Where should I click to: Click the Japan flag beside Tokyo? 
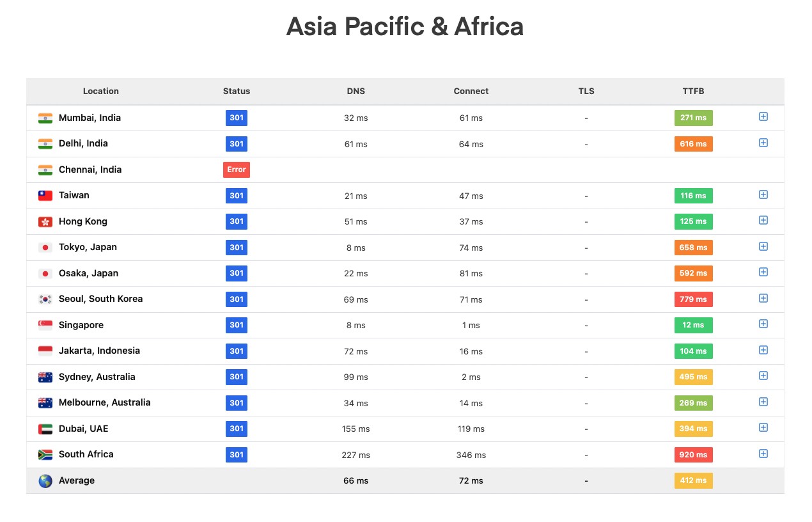pyautogui.click(x=45, y=248)
